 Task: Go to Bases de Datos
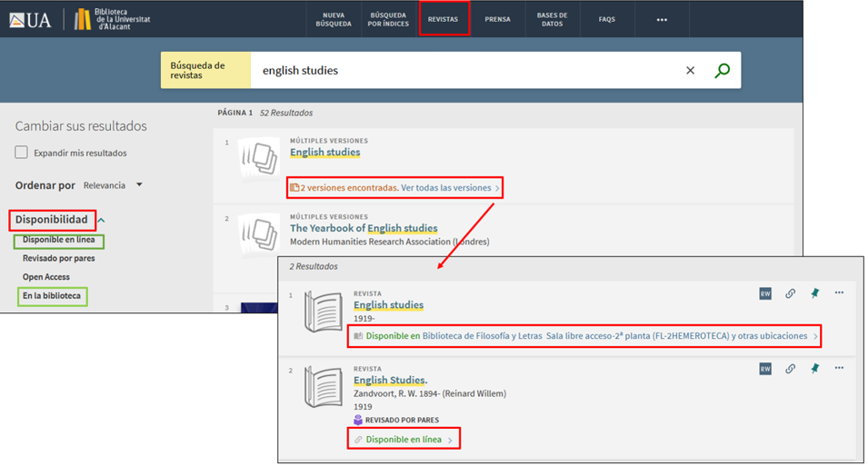coord(552,19)
